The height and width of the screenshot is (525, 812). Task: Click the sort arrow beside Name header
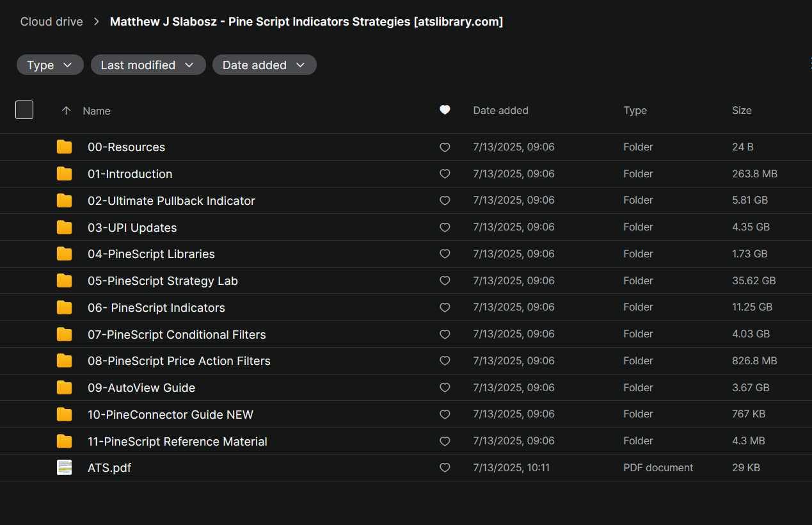pos(66,111)
